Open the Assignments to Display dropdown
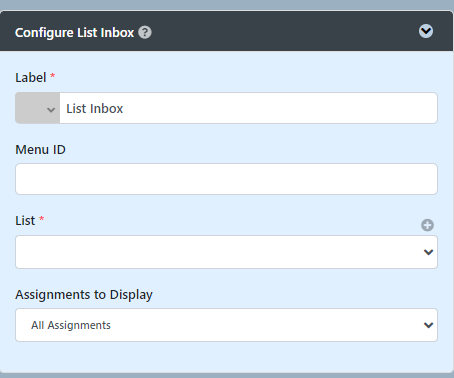Screen dimensions: 454x378 tap(226, 325)
